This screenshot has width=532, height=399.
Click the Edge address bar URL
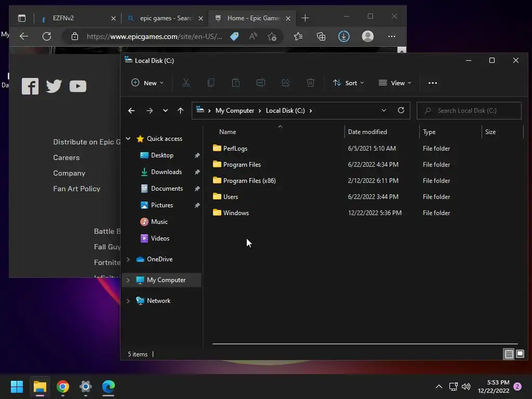coord(154,36)
